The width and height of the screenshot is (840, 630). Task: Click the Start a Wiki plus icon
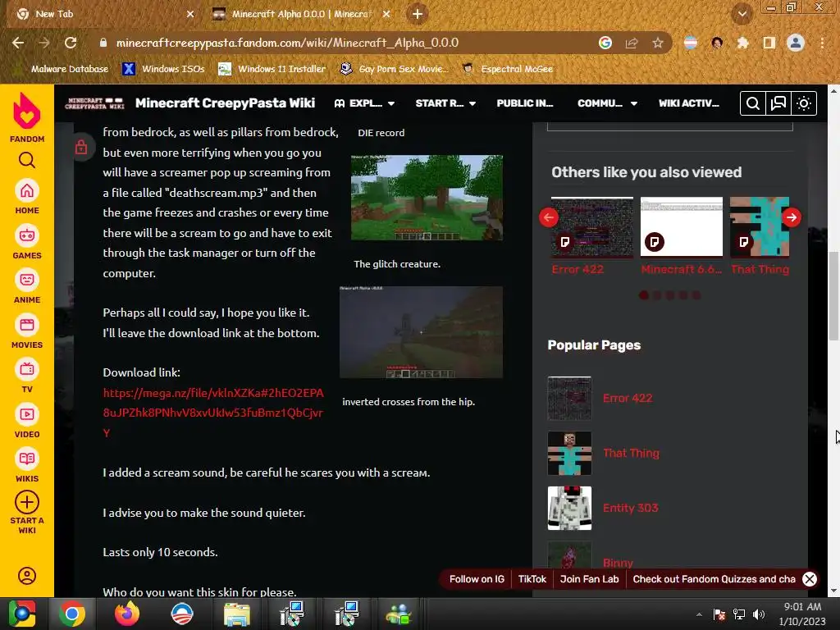(x=27, y=503)
